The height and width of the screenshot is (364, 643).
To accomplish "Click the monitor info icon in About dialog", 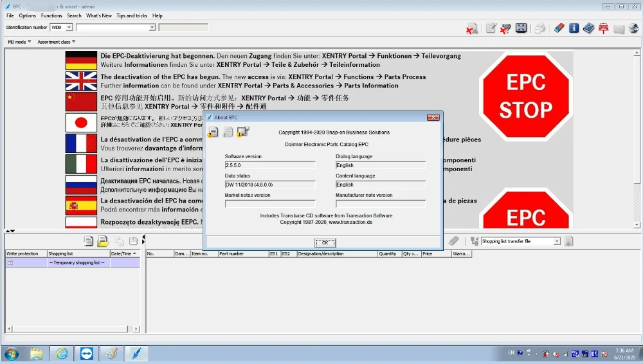I will 243,132.
